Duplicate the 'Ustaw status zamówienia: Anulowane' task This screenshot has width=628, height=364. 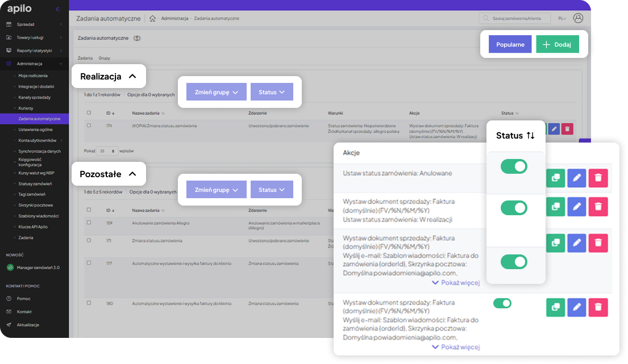pos(555,178)
